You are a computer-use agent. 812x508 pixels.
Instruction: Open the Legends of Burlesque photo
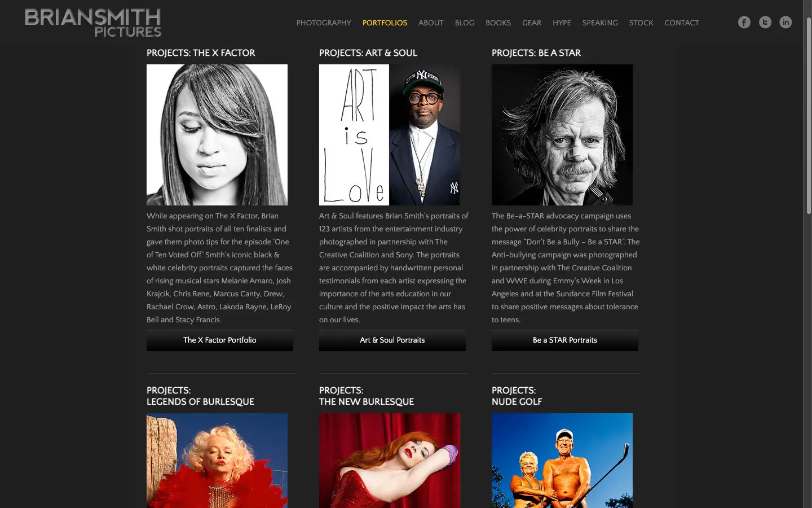click(217, 461)
